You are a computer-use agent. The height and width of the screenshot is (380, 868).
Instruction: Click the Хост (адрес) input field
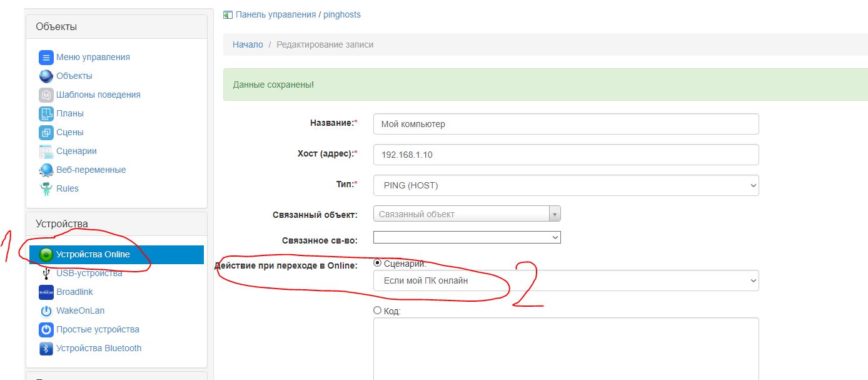point(565,155)
